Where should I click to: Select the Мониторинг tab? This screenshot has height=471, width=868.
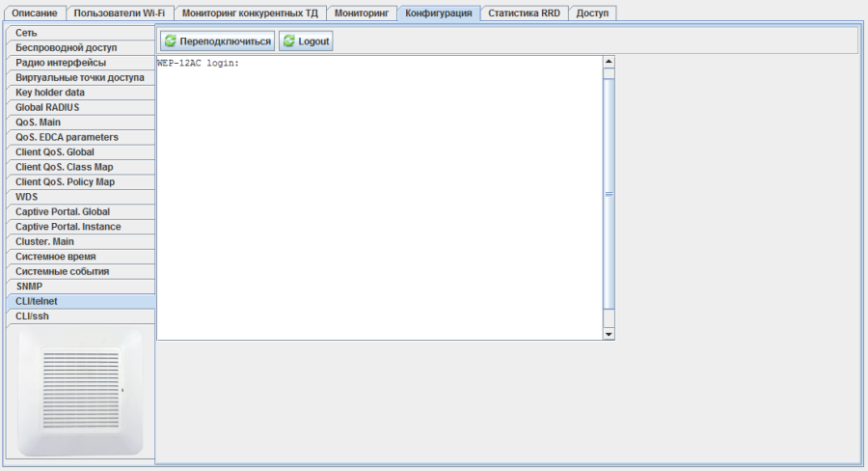coord(362,13)
